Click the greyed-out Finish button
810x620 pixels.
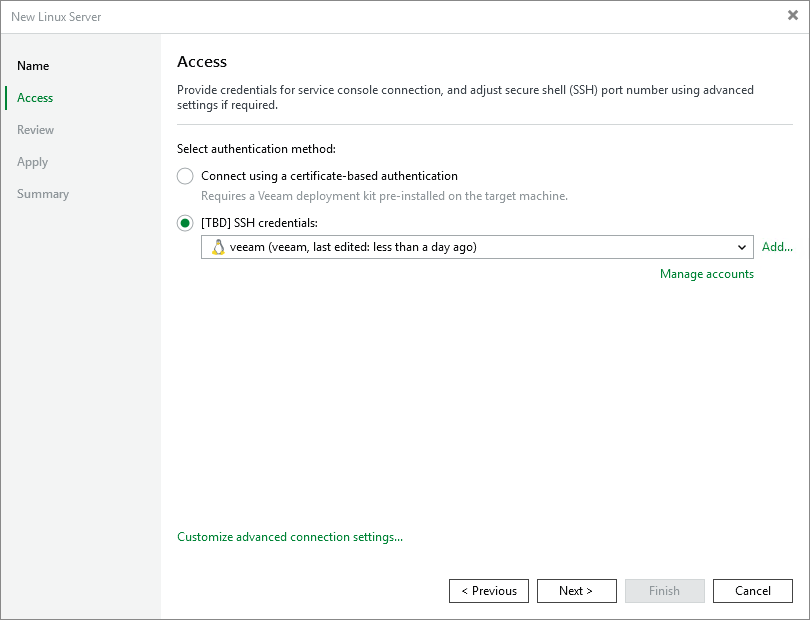tap(664, 591)
